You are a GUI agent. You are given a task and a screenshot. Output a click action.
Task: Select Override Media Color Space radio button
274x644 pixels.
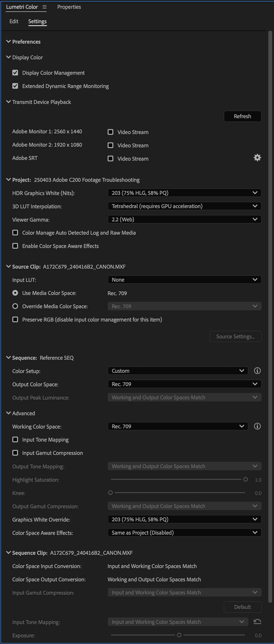[15, 306]
